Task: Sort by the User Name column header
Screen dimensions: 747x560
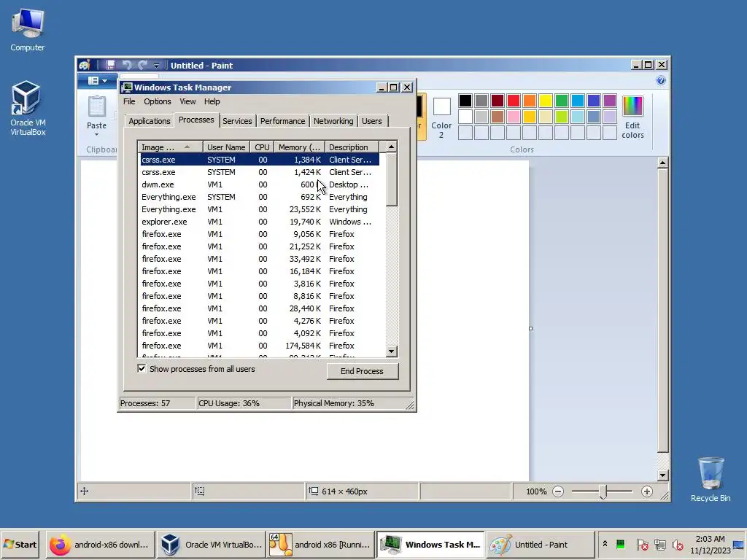Action: 226,147
